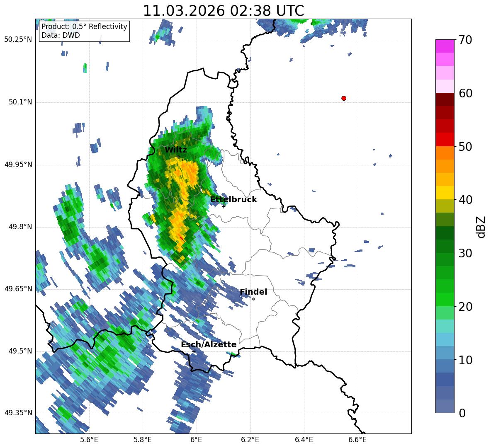The width and height of the screenshot is (491, 448).
Task: Click the 6.2°E longitude tick label
Action: point(250,440)
